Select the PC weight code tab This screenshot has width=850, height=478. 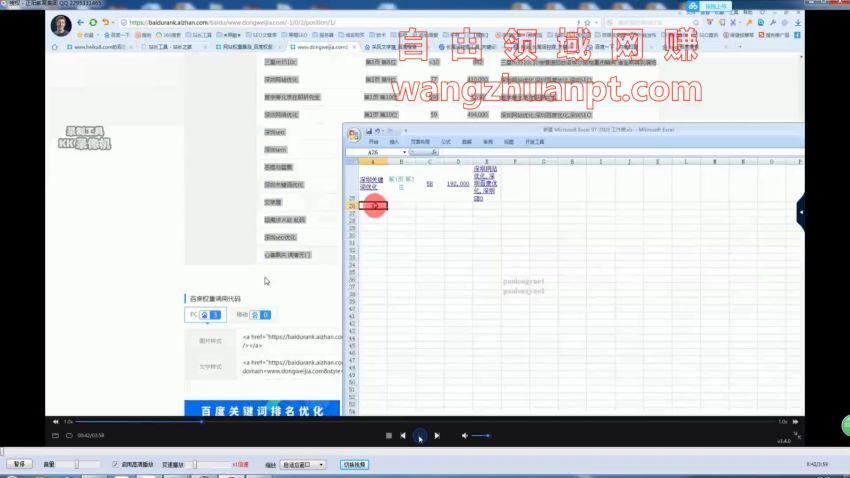tap(205, 315)
